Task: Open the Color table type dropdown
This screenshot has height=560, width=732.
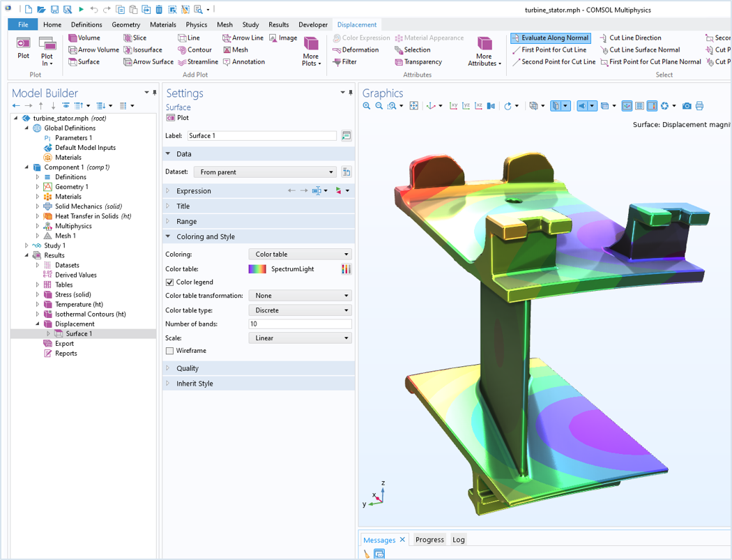Action: click(x=300, y=310)
